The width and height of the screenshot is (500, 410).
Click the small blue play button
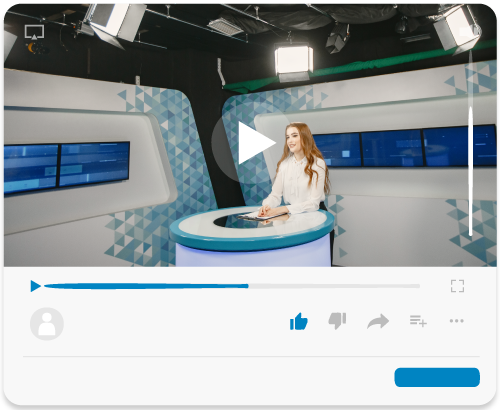tap(35, 286)
